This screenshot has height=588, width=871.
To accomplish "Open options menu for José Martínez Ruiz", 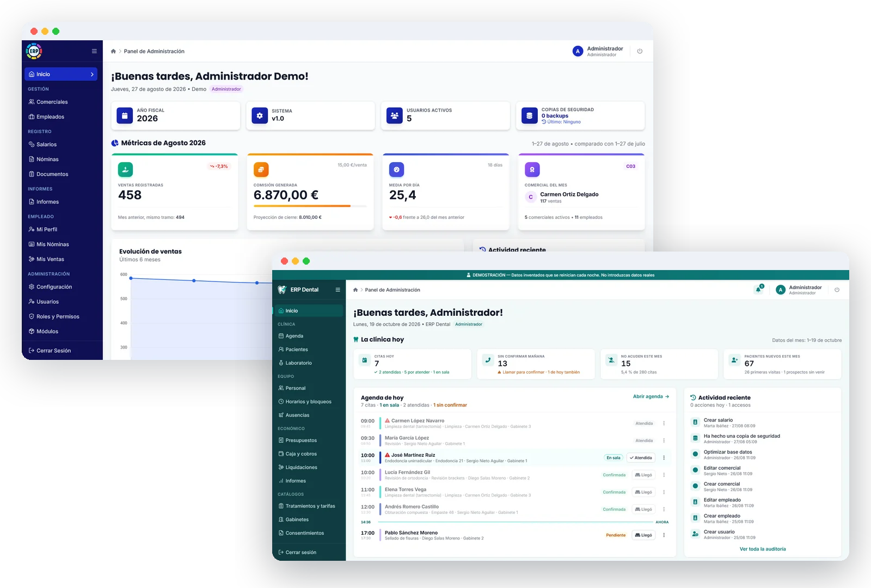I will (x=664, y=458).
